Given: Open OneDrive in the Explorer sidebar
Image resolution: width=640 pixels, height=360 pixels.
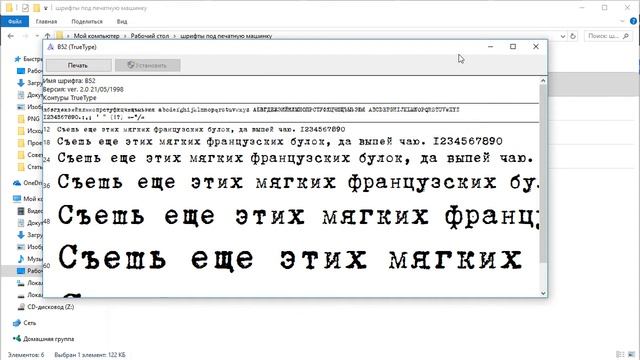Looking at the screenshot, I should (x=28, y=183).
